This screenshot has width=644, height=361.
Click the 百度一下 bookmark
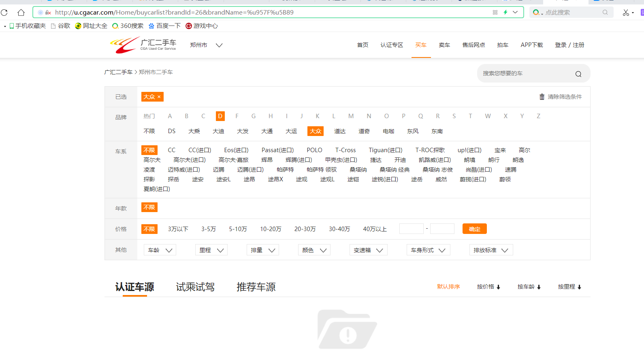tap(164, 26)
